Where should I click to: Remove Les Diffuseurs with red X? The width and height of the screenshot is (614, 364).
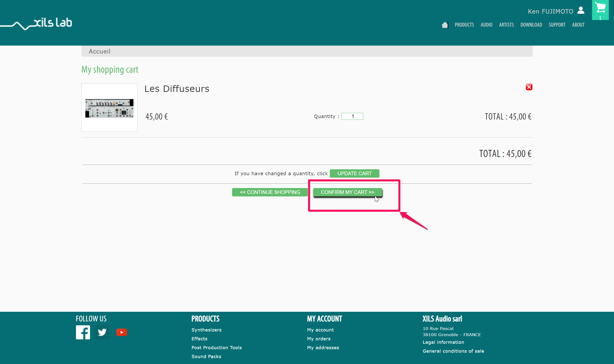click(529, 87)
